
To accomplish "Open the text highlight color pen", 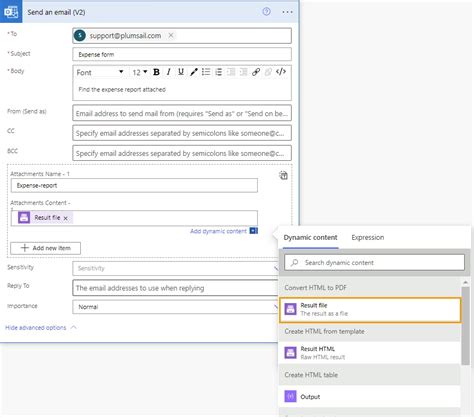I will pyautogui.click(x=194, y=72).
